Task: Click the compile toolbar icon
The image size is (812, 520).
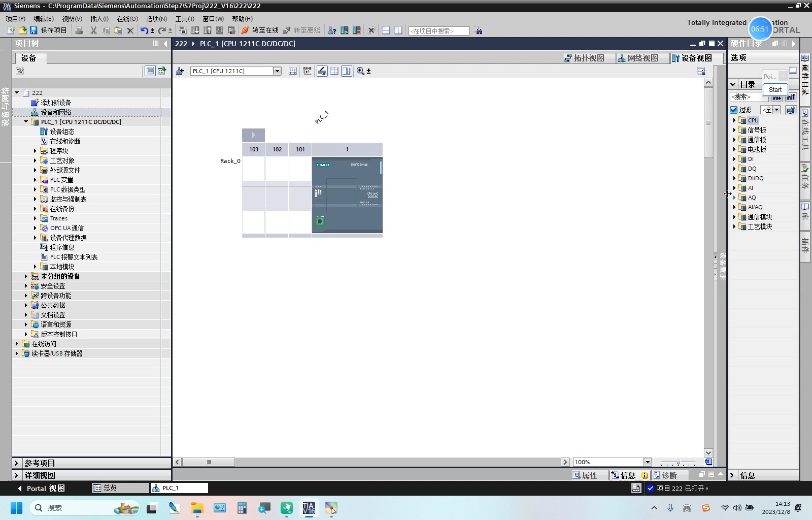Action: pos(183,30)
